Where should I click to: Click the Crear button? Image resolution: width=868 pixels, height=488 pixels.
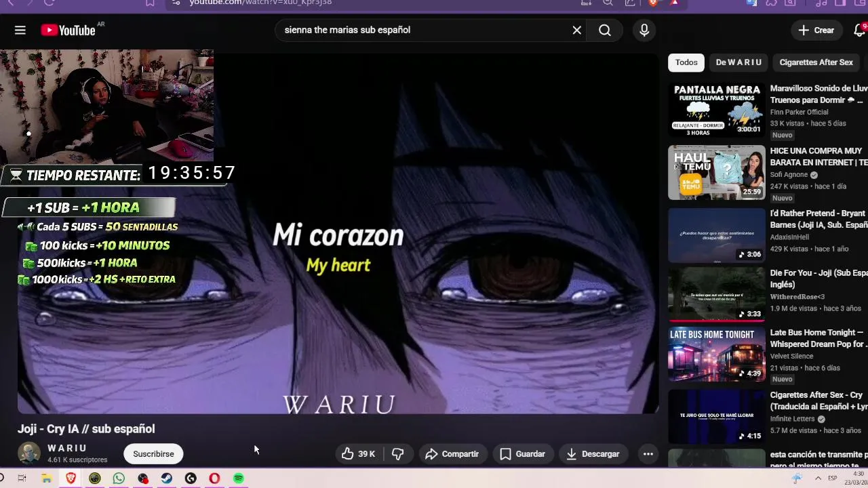[816, 30]
